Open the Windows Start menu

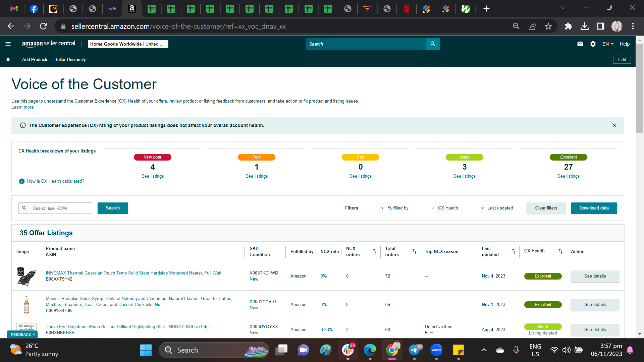(146, 350)
